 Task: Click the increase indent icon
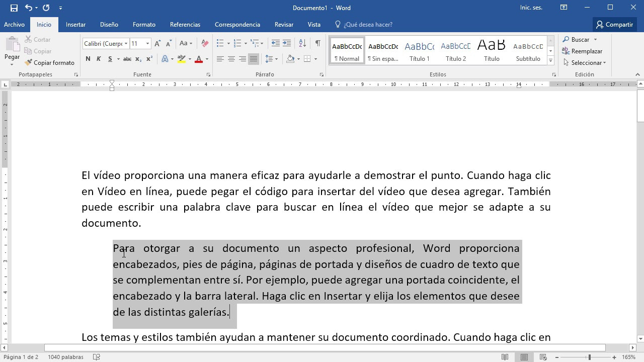point(287,44)
